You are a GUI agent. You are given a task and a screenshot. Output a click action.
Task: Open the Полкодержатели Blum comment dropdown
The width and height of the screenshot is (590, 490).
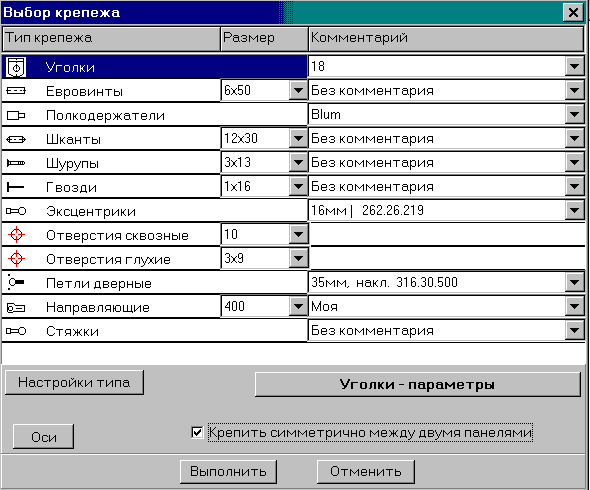click(x=575, y=114)
